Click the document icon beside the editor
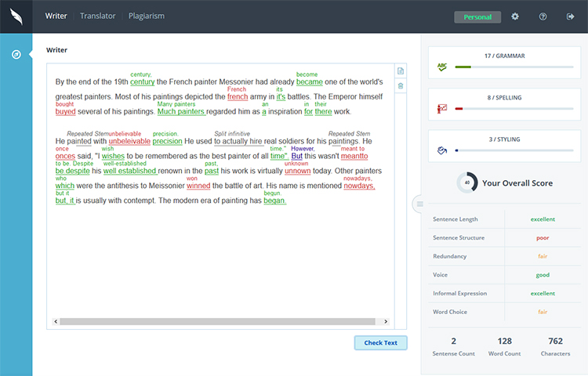 (401, 71)
